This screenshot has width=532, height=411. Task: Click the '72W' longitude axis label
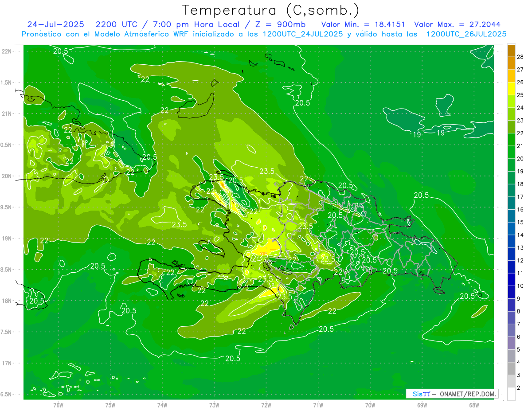tap(266, 405)
